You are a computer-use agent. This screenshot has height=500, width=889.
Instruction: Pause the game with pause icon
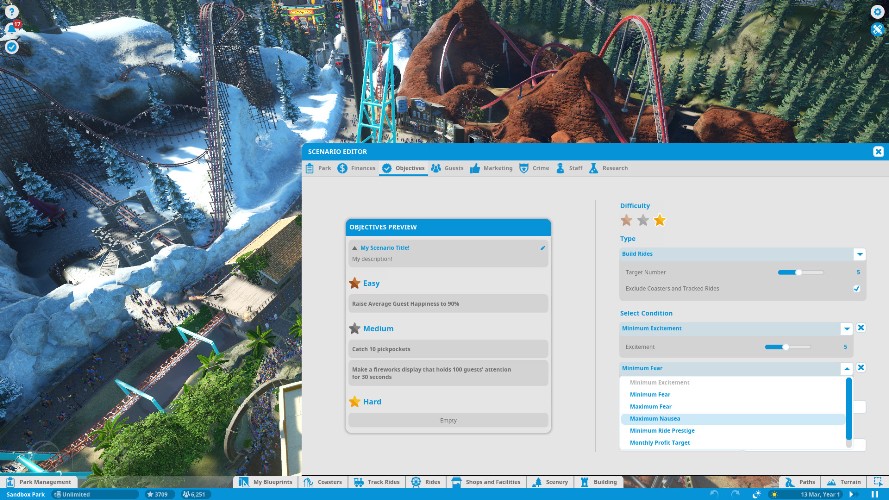pos(875,494)
